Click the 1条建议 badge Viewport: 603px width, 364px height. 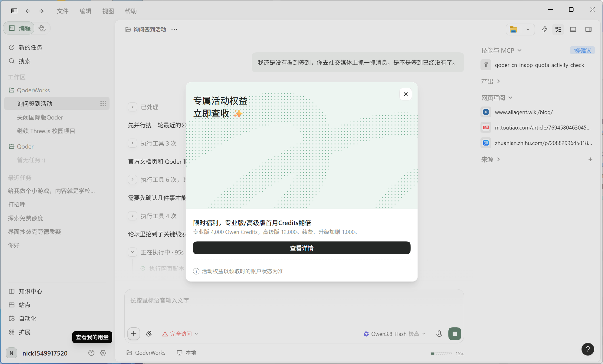click(x=582, y=50)
